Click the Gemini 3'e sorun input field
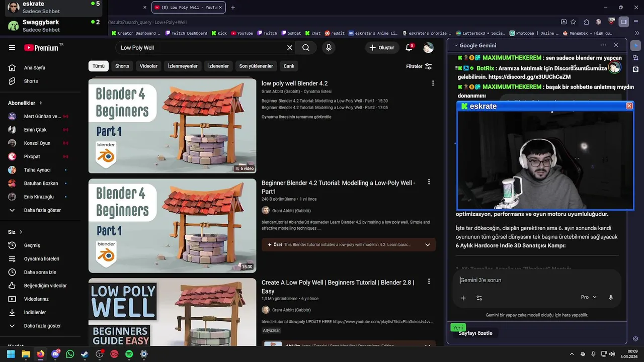Image resolution: width=644 pixels, height=362 pixels. [x=536, y=280]
